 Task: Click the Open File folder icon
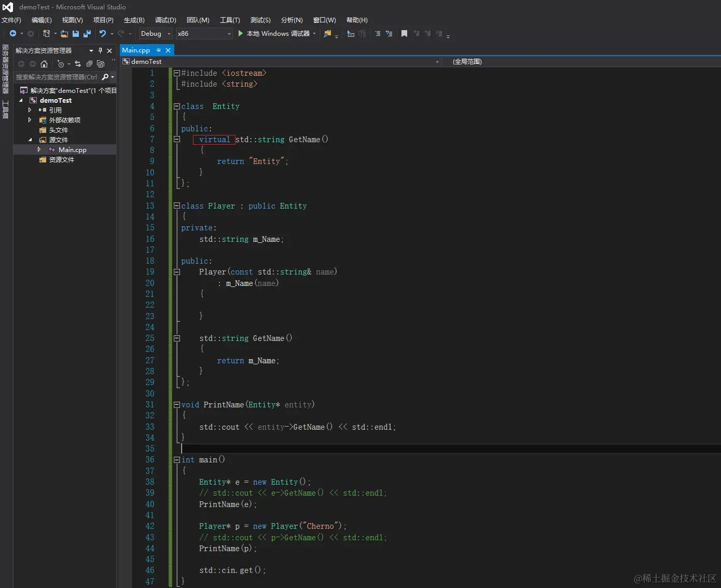pos(64,34)
